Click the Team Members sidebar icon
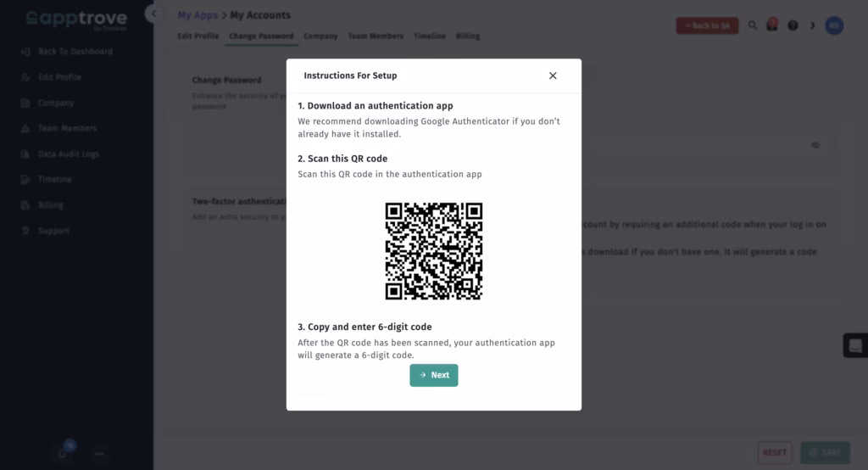Screen dimensions: 868x470 [x=25, y=129]
